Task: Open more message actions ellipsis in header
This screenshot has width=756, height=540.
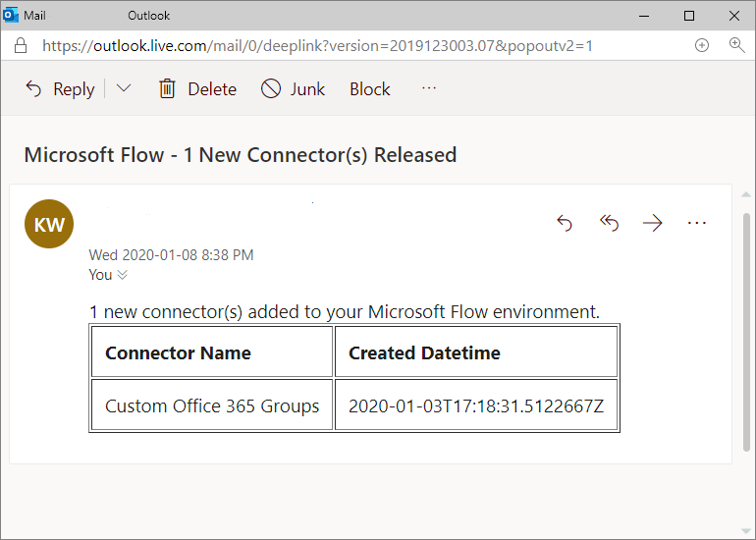Action: (697, 223)
